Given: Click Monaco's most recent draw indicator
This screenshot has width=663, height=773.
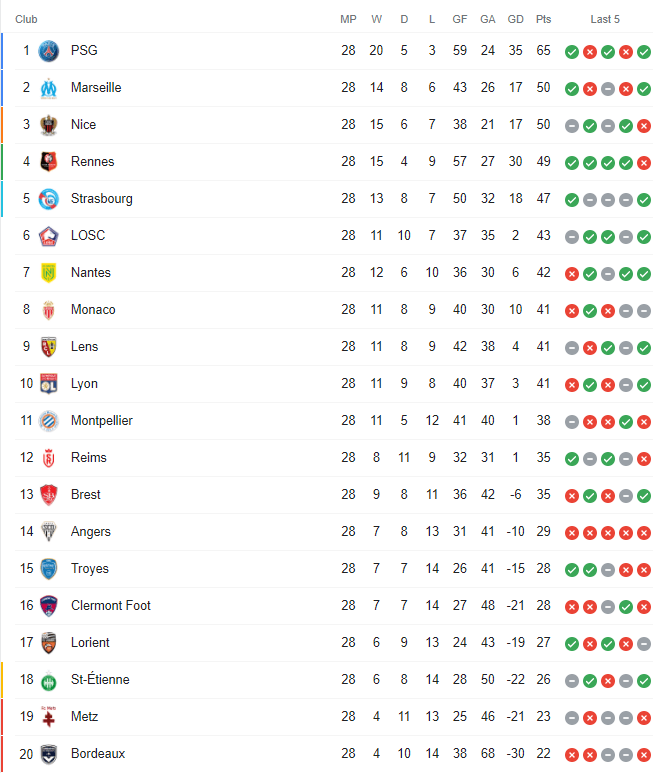Looking at the screenshot, I should pyautogui.click(x=644, y=311).
